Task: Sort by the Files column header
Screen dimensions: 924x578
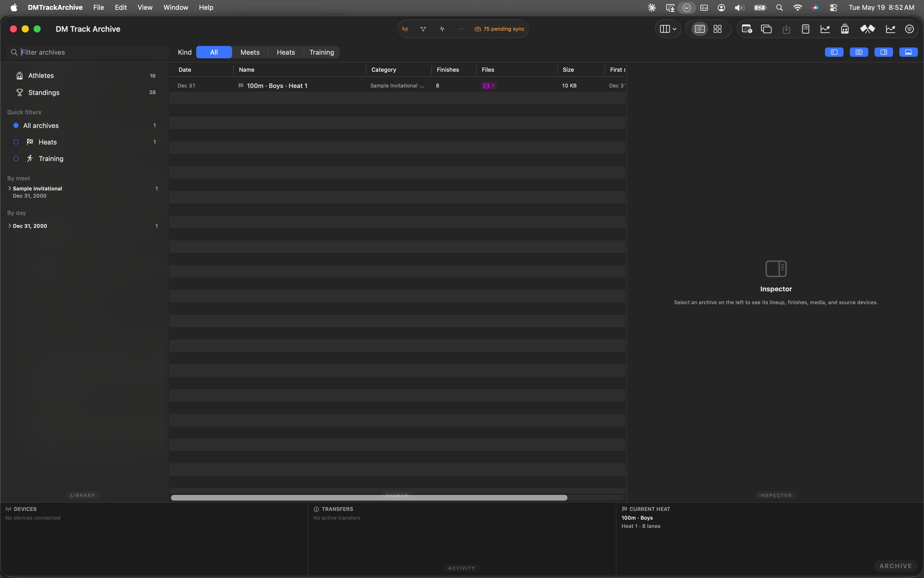Action: (488, 70)
